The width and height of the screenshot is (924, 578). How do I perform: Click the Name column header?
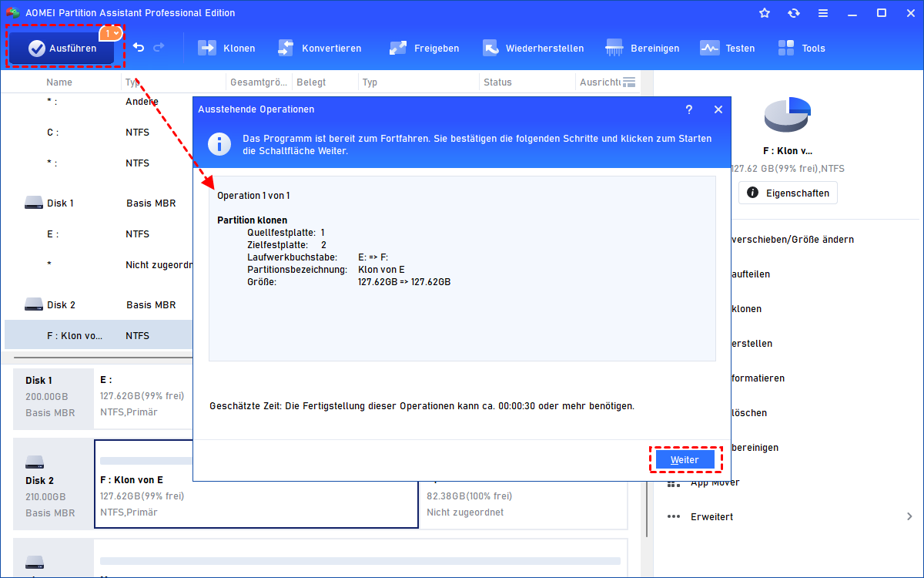click(x=59, y=82)
